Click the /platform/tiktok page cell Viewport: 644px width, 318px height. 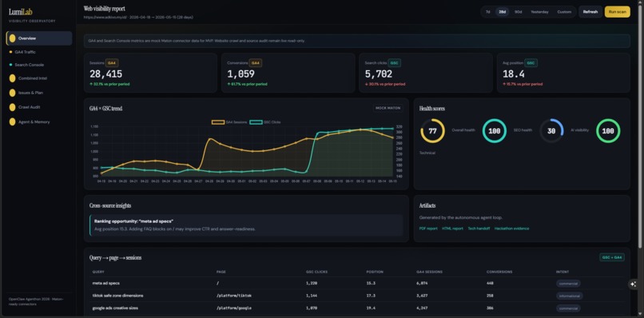point(233,296)
